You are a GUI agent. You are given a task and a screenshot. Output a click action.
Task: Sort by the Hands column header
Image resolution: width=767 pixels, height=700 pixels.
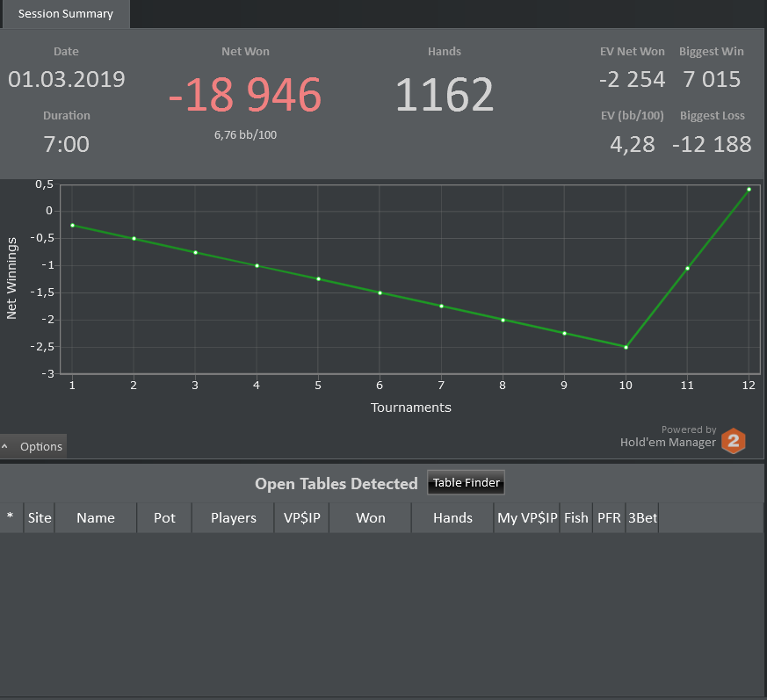click(x=452, y=517)
